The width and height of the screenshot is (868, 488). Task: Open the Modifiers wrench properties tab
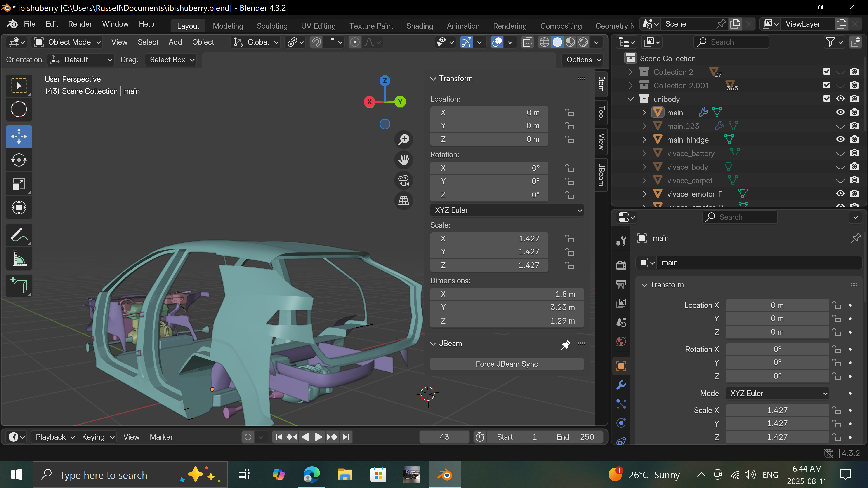[621, 385]
